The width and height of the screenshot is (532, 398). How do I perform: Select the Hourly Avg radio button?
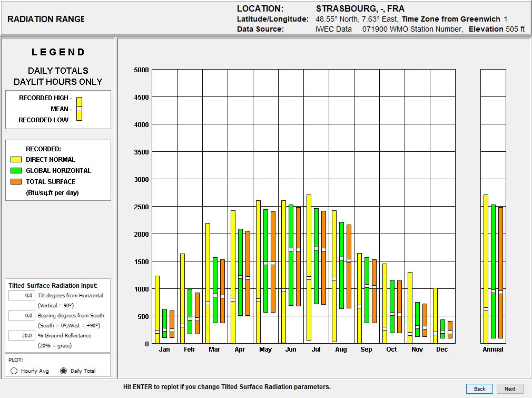click(14, 371)
